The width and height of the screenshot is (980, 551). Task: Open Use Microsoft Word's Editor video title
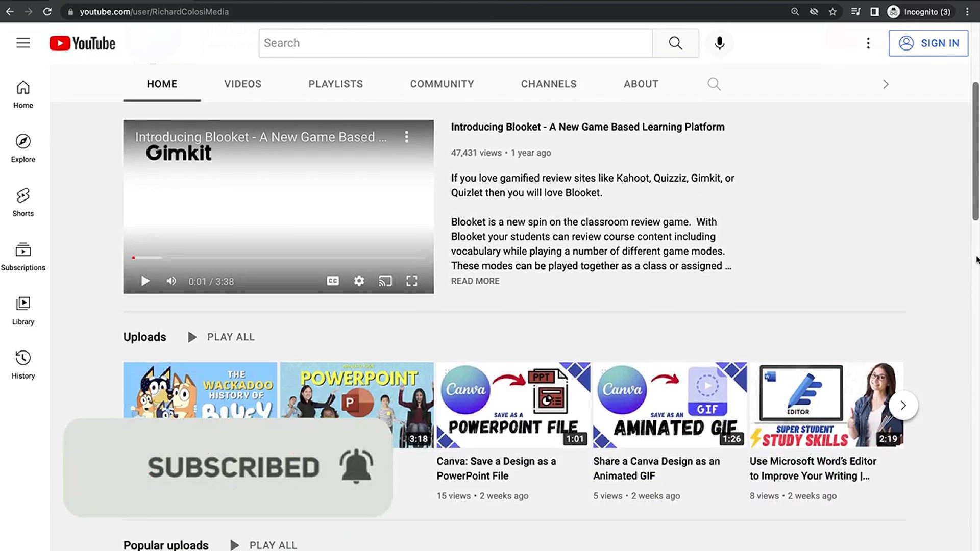(x=813, y=468)
